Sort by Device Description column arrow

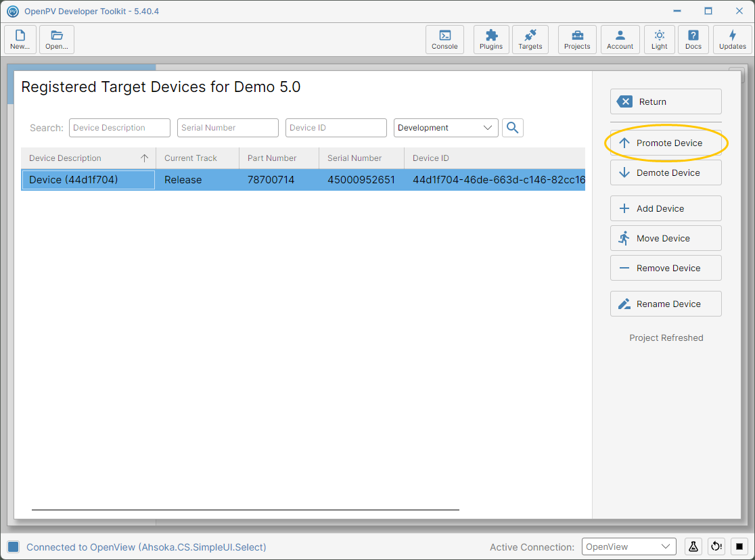point(144,158)
